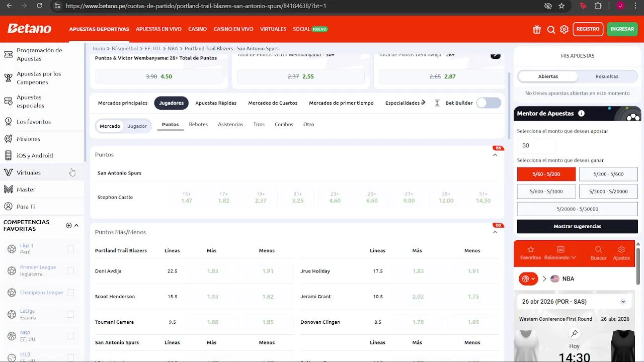Open the settings gear in header
644x362 pixels.
coord(565,30)
